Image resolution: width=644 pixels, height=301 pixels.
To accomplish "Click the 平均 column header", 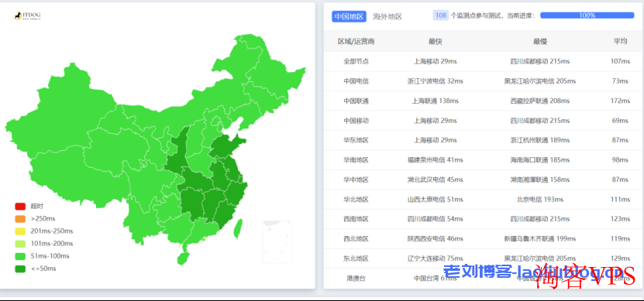I will tap(620, 42).
